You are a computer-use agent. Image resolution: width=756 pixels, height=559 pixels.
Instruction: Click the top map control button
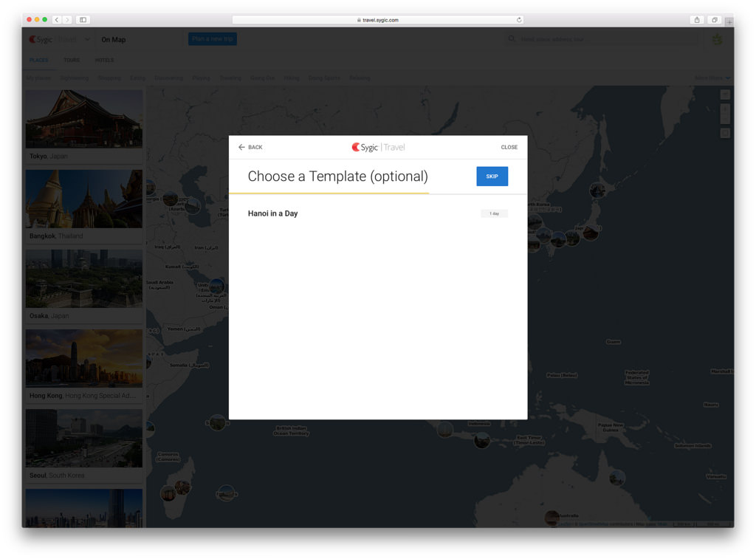coord(725,95)
